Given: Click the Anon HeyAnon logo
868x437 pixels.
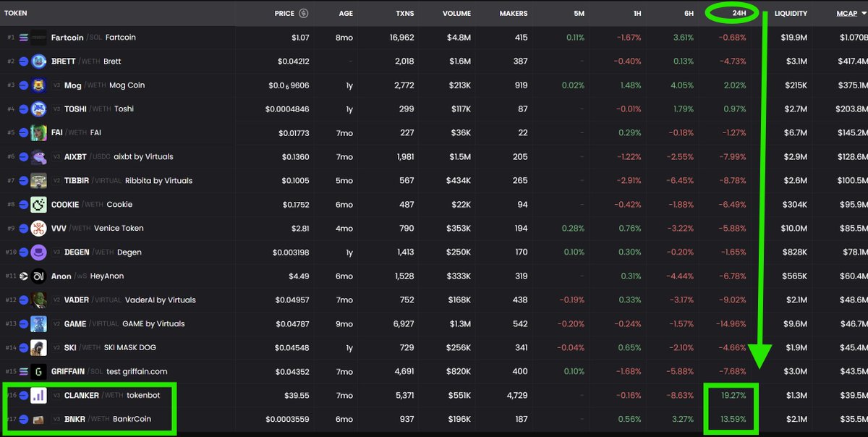Looking at the screenshot, I should point(39,276).
